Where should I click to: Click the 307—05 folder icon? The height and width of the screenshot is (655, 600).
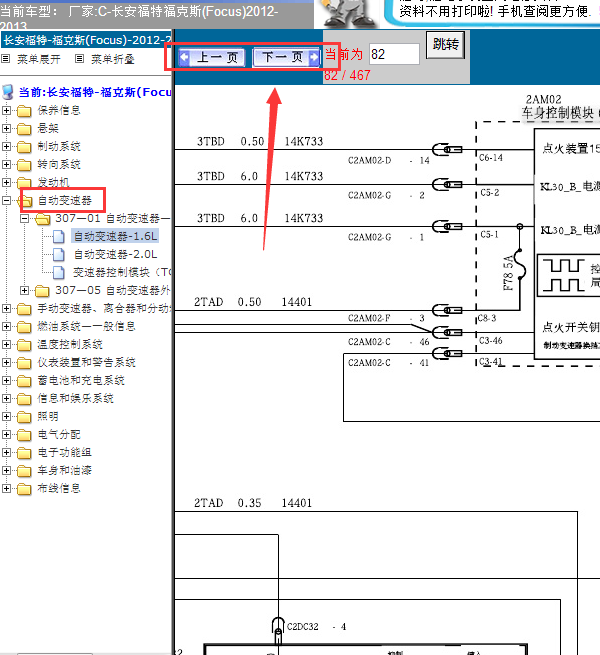(43, 291)
